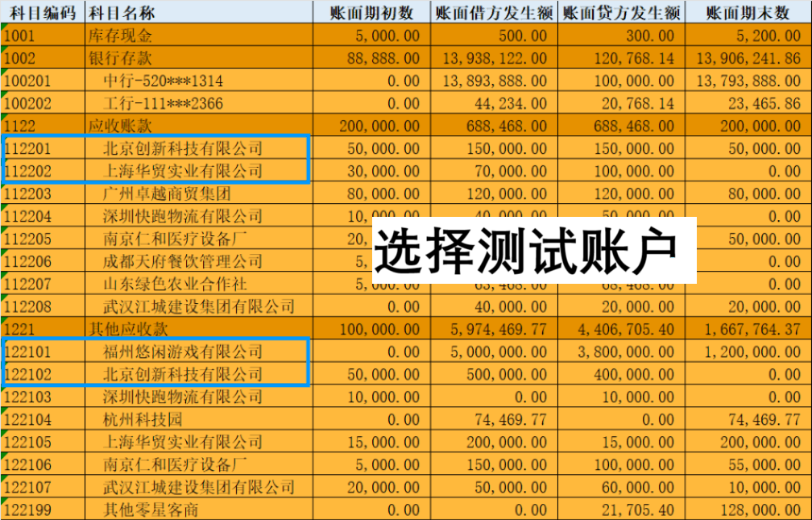
Task: Select the 44,234.00 debit cell
Action: [x=494, y=103]
